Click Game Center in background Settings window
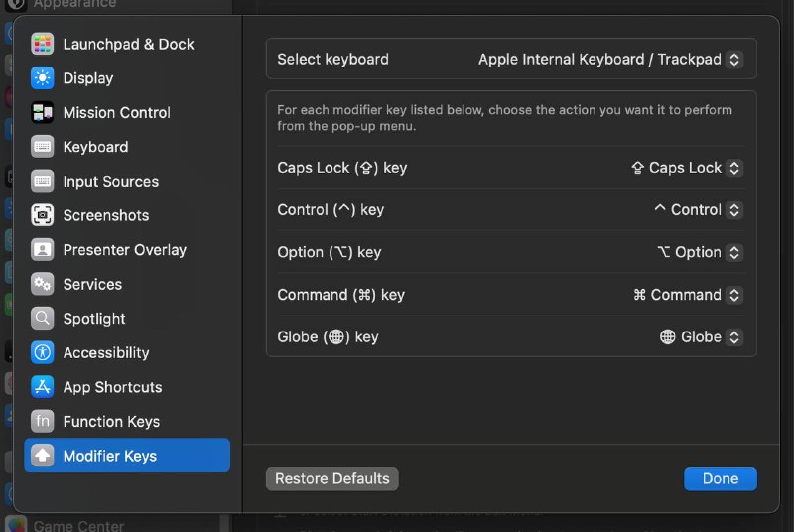The image size is (794, 532). pyautogui.click(x=78, y=526)
